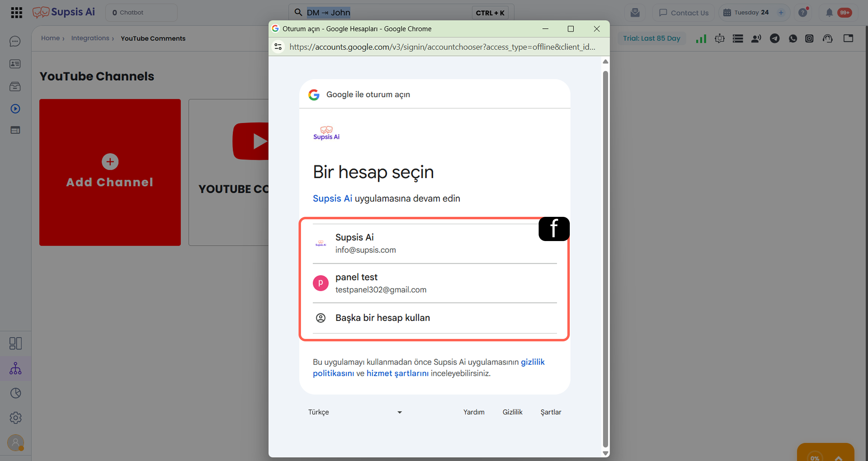Screen dimensions: 868x461
Task: Click scrollbar up arrow in Google popup
Action: 605,62
